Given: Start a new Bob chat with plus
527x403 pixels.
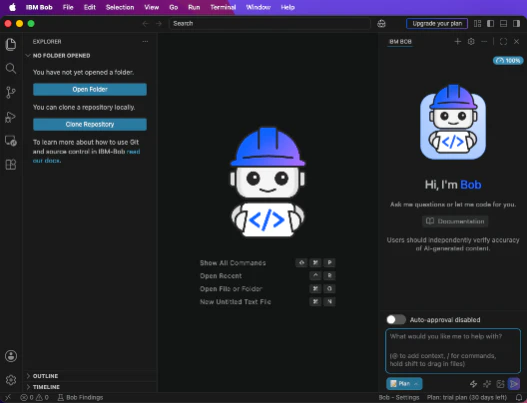Looking at the screenshot, I should pyautogui.click(x=457, y=41).
